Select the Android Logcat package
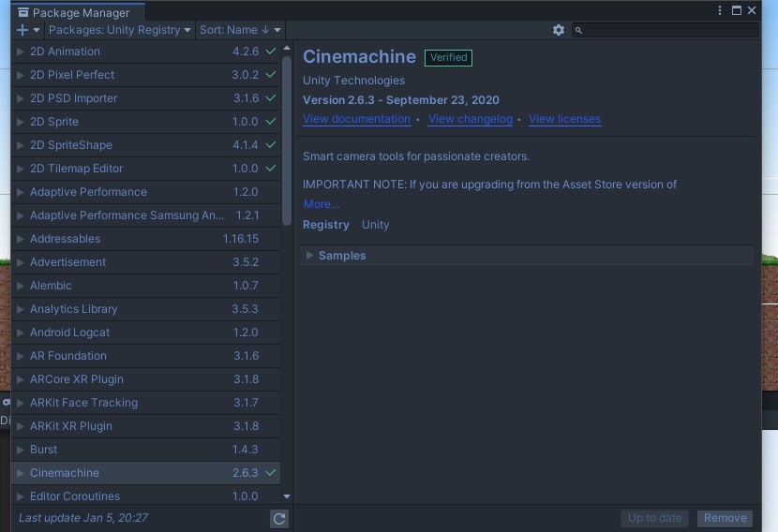 146,332
